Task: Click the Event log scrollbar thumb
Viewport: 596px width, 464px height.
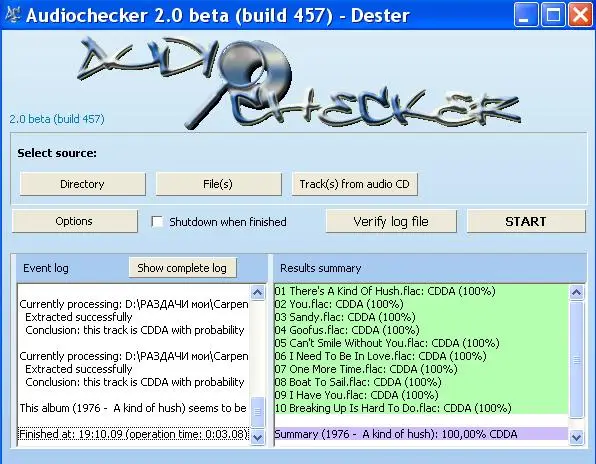Action: [258, 412]
